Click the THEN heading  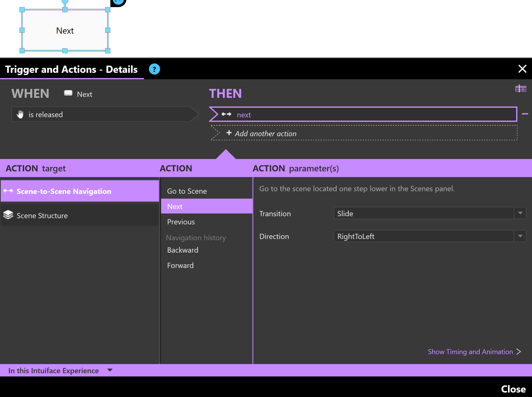225,94
